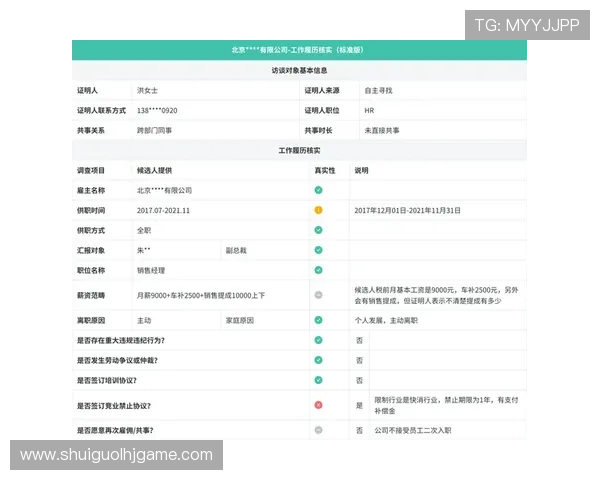Click the check icon for 是否签订培训协议
600x480 pixels.
[x=318, y=380]
